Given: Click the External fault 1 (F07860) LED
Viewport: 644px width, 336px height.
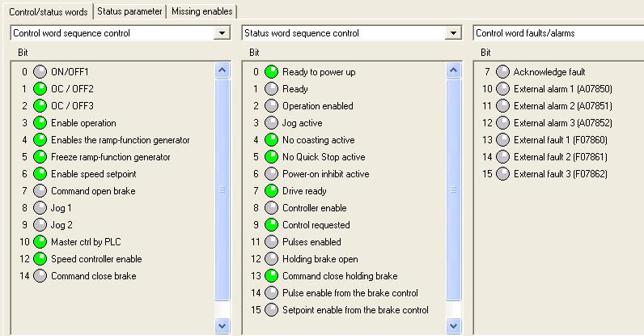Looking at the screenshot, I should [x=502, y=140].
